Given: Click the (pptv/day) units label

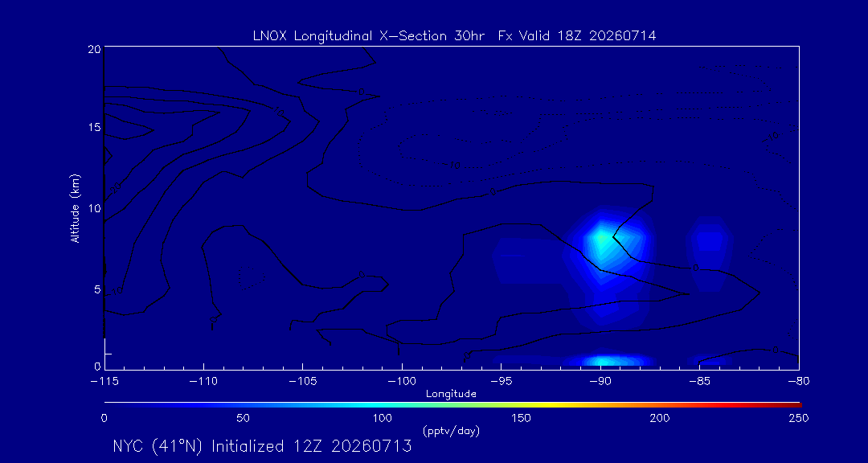Looking at the screenshot, I should click(451, 431).
